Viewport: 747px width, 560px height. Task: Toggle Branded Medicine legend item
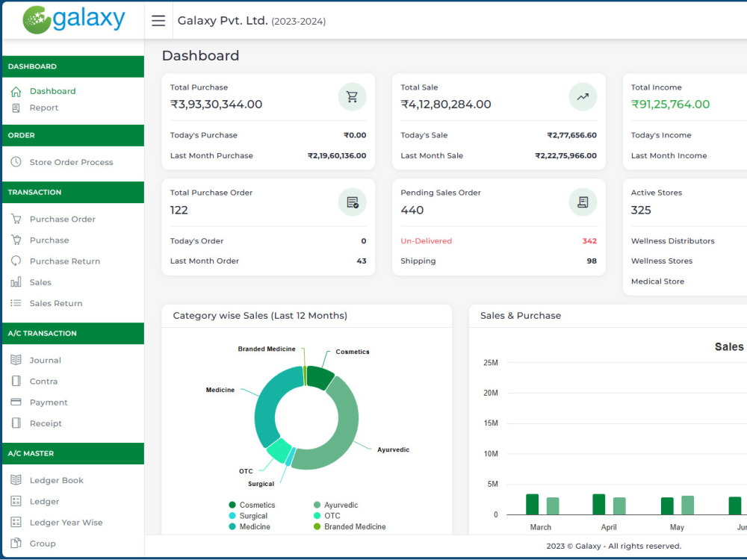click(350, 526)
